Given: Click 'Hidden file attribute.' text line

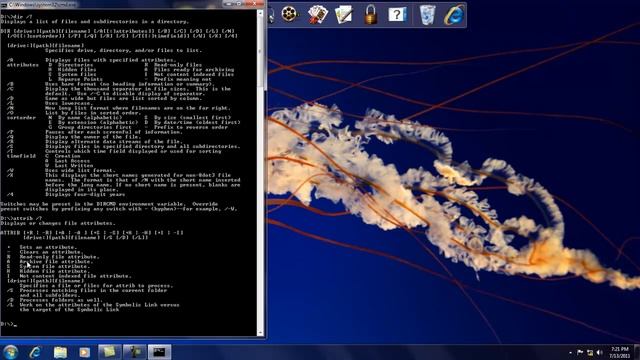Looking at the screenshot, I should [55, 271].
